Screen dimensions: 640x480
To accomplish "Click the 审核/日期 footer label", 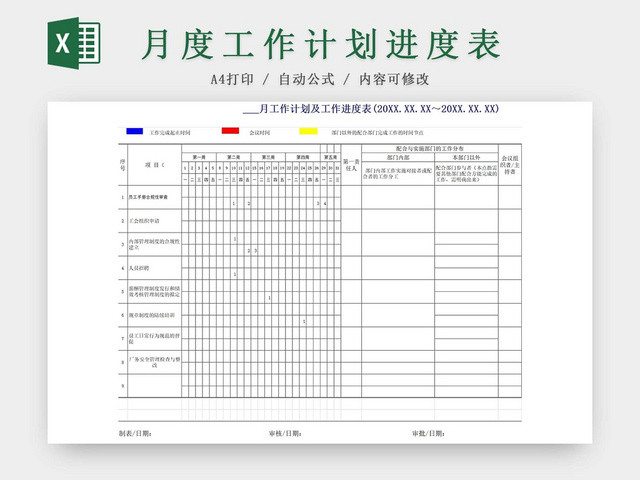I will pos(285,433).
